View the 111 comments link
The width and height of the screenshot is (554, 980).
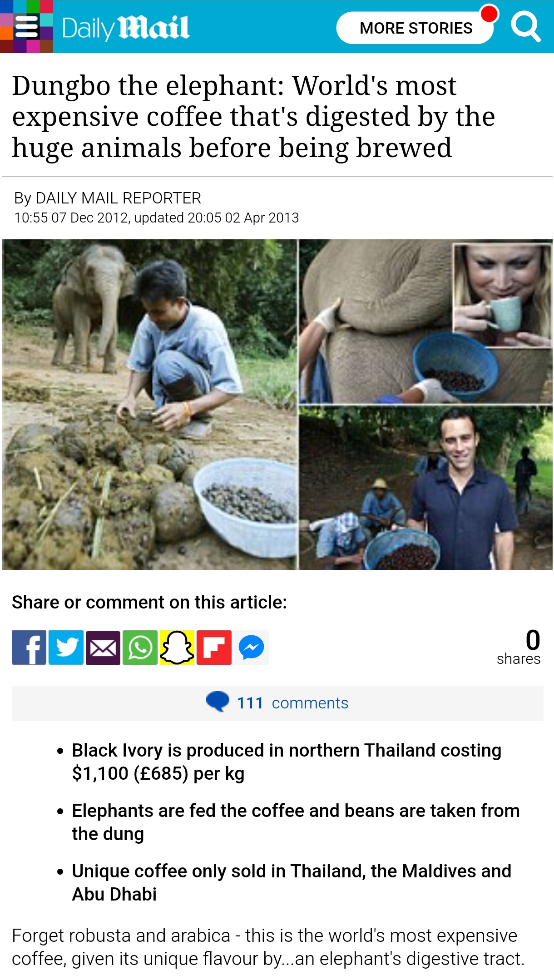[x=292, y=703]
